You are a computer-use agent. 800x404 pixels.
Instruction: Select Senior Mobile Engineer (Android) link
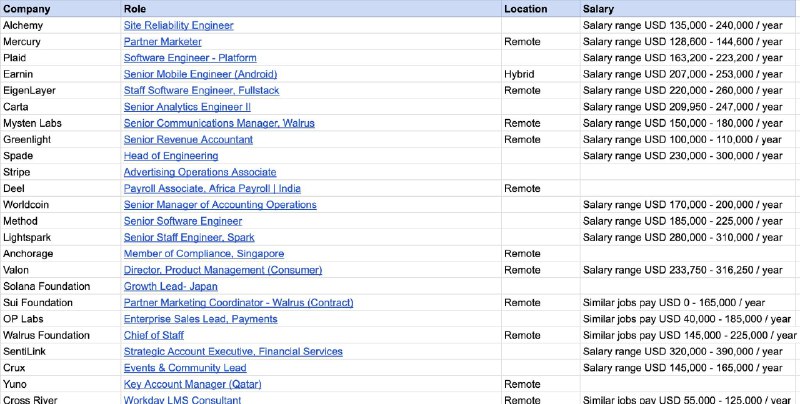coord(200,74)
